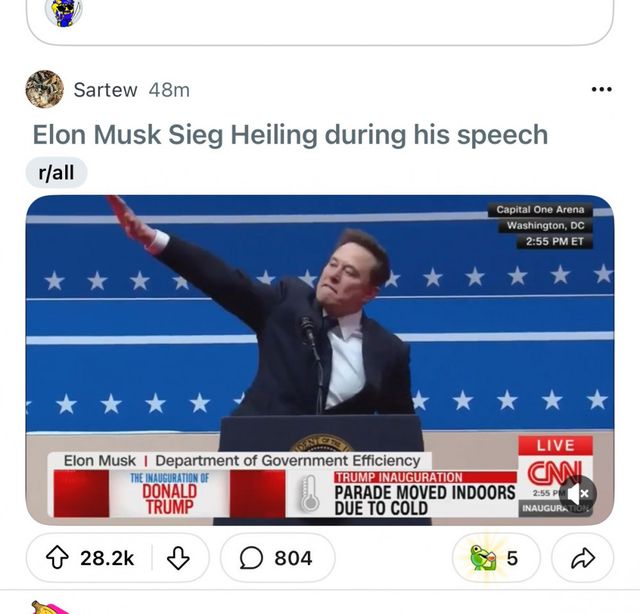Tap the banana icon at bottom left
Screen dimensions: 640x614
pos(42,607)
